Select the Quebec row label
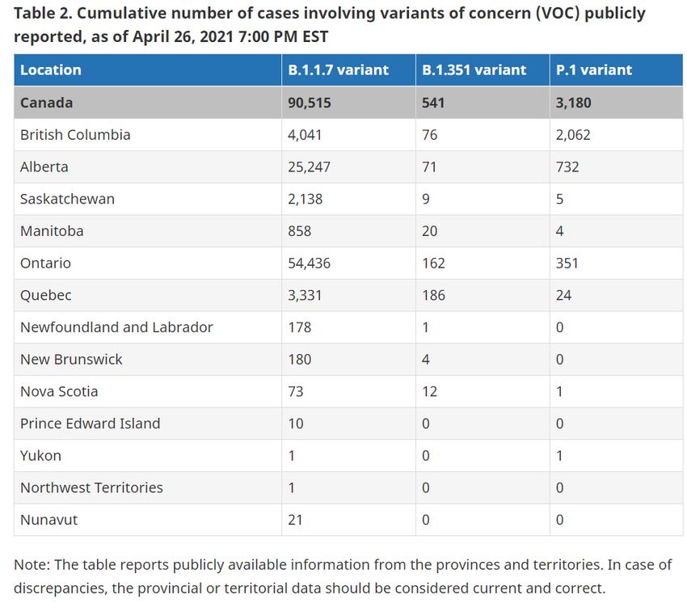The height and width of the screenshot is (616, 687). click(45, 295)
